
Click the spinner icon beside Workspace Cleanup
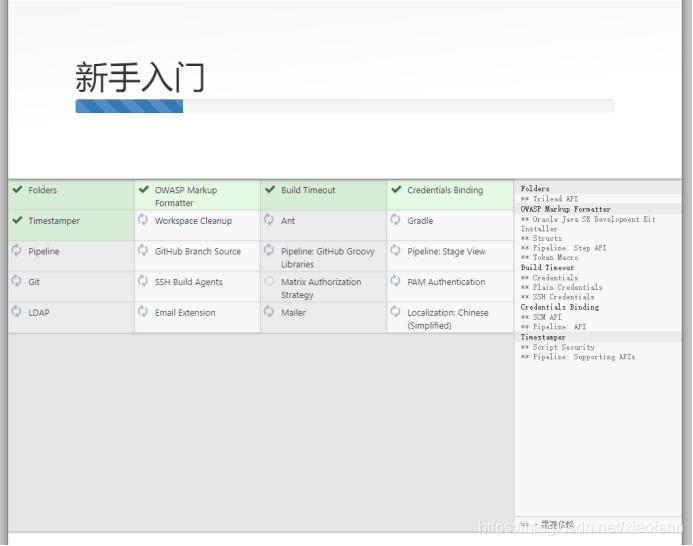[143, 219]
